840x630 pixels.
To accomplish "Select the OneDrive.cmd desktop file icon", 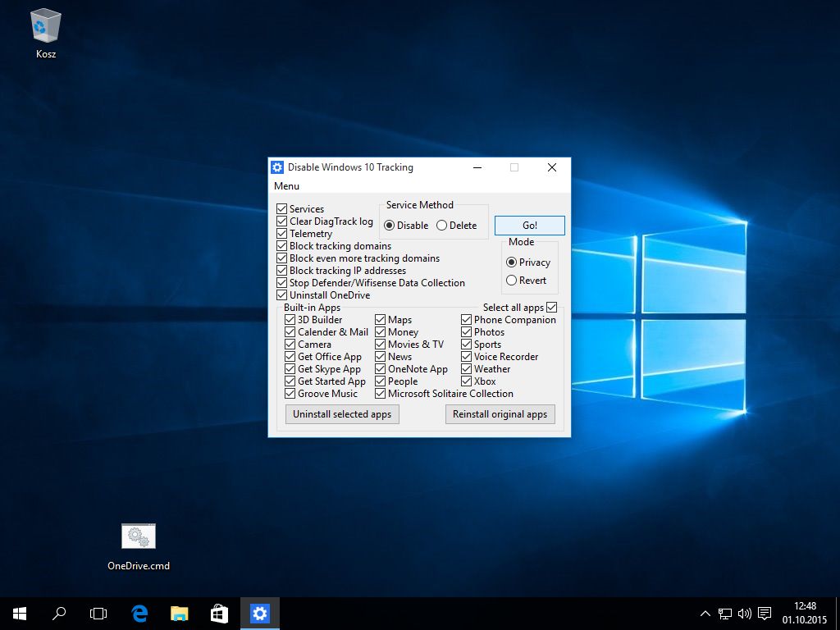I will pyautogui.click(x=138, y=546).
